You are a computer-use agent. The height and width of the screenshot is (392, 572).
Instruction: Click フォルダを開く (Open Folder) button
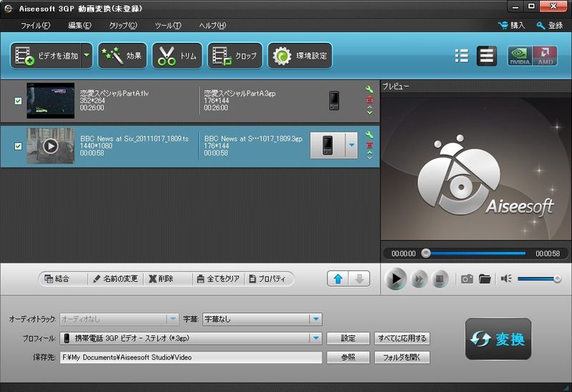click(x=402, y=358)
